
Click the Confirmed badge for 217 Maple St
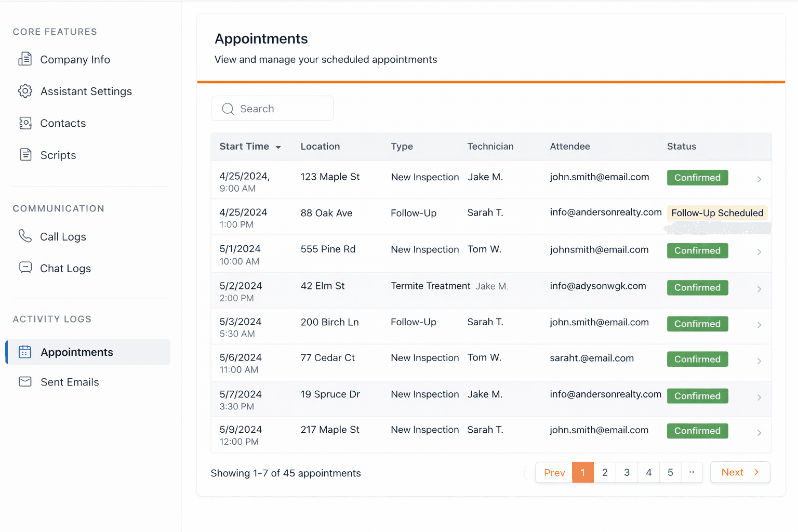click(x=697, y=431)
